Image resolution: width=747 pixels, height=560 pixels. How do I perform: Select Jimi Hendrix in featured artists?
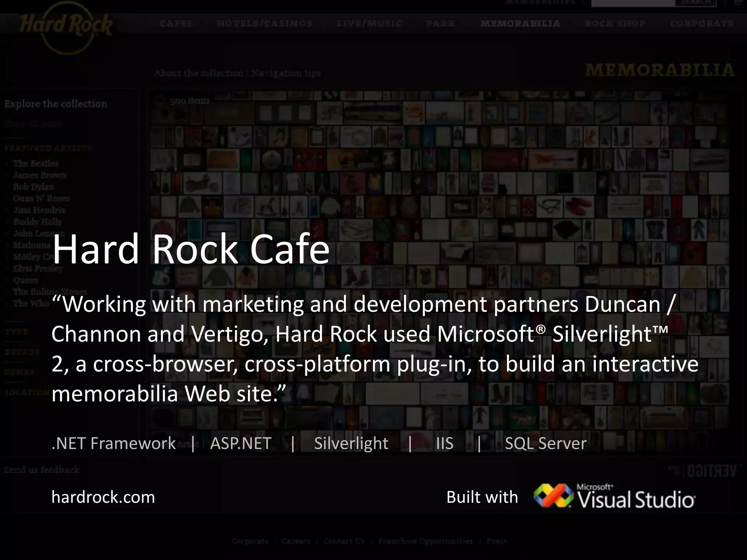39,210
